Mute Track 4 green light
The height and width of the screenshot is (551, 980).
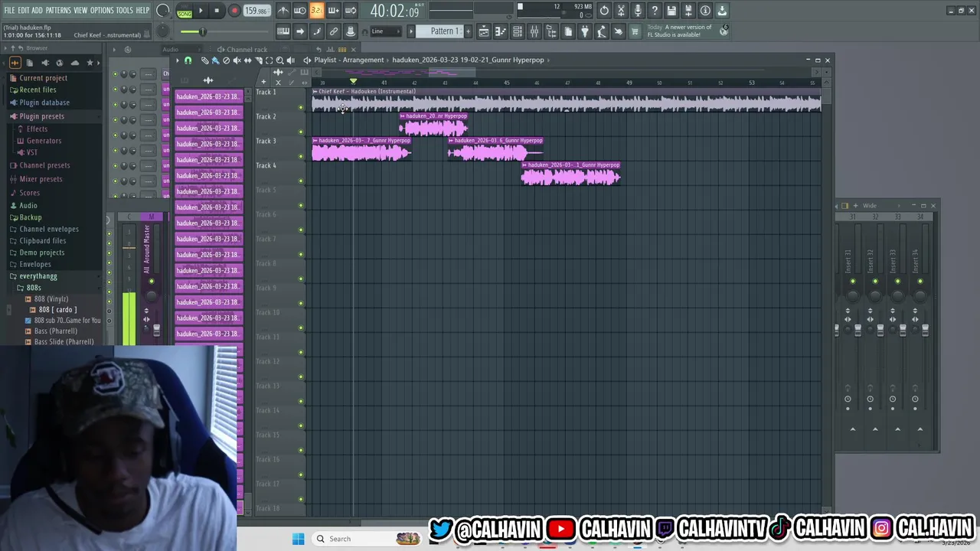pyautogui.click(x=301, y=181)
